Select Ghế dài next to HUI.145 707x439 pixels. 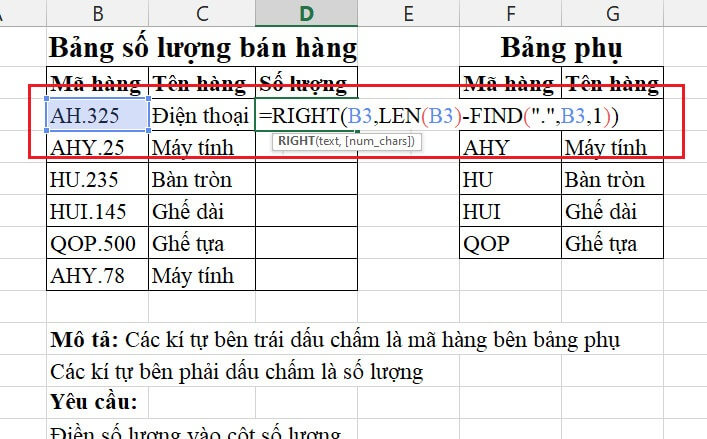click(x=202, y=211)
